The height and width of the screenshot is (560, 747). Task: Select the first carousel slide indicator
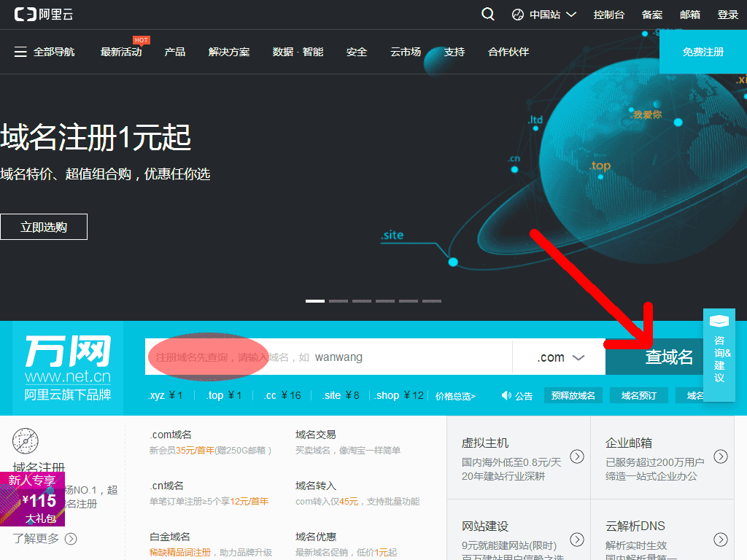315,301
